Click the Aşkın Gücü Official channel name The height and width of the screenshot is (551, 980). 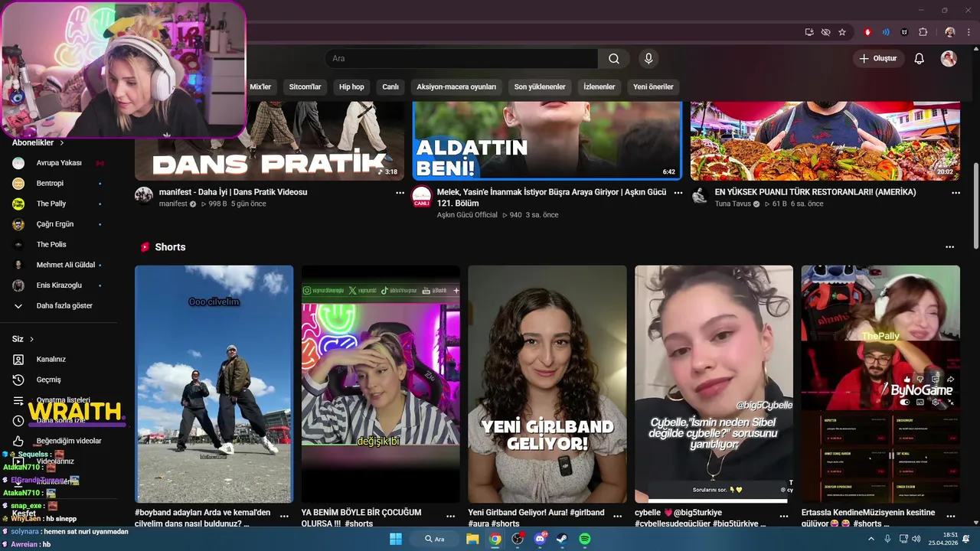tap(467, 215)
